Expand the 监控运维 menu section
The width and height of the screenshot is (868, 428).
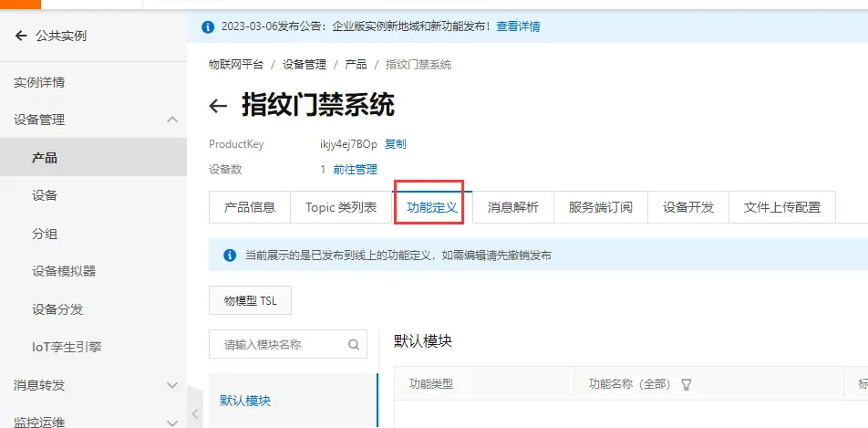point(172,422)
